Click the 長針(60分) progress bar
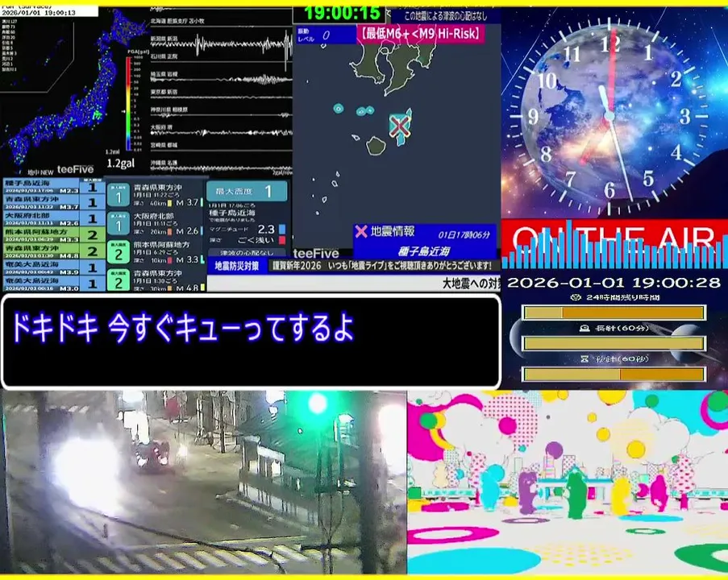The image size is (728, 580). pyautogui.click(x=614, y=343)
